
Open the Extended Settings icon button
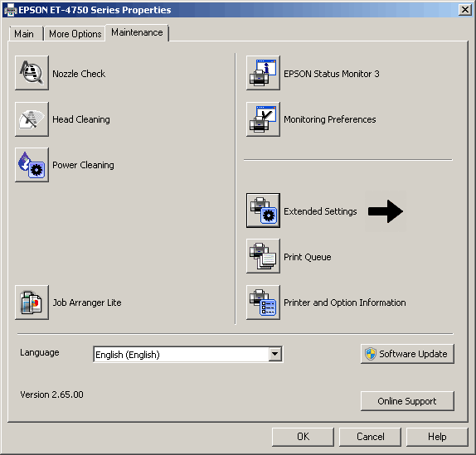[263, 211]
